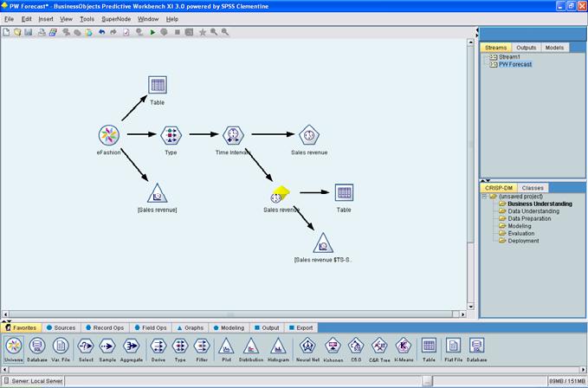Select the yellow Sales revenue model nugget
Viewport: 588px width, 388px height.
pos(281,194)
